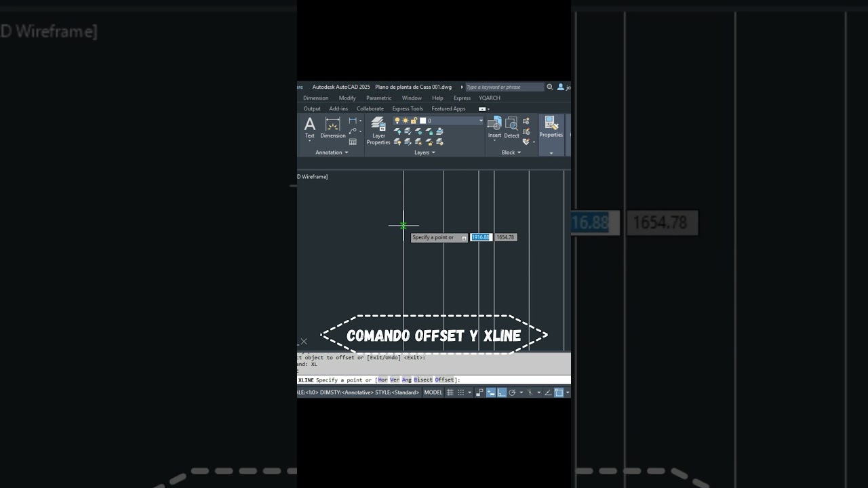Screen dimensions: 868x488
Task: Choose the Linear dimension icon
Action: pos(353,121)
